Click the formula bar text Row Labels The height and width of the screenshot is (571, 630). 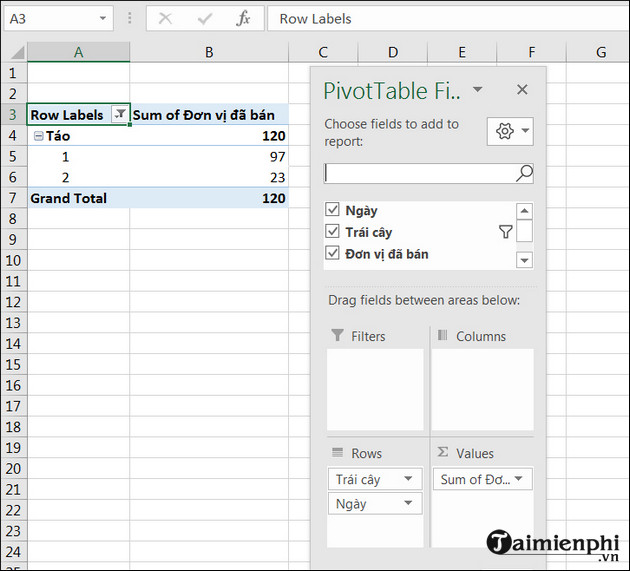tap(315, 19)
